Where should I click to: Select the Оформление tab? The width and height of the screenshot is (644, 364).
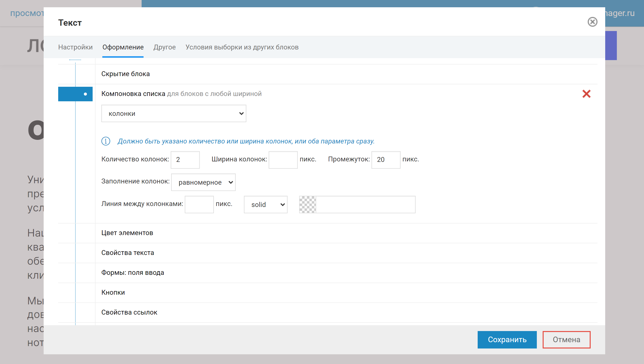(123, 47)
